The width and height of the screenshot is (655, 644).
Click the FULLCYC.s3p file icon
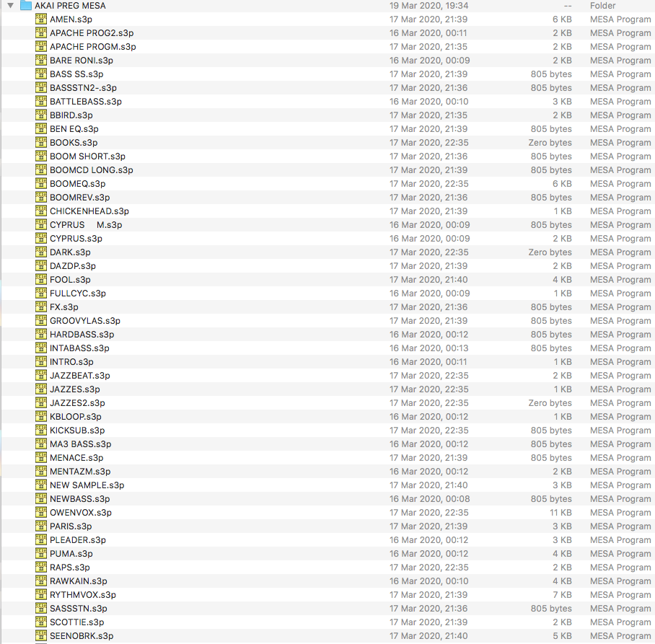point(41,294)
